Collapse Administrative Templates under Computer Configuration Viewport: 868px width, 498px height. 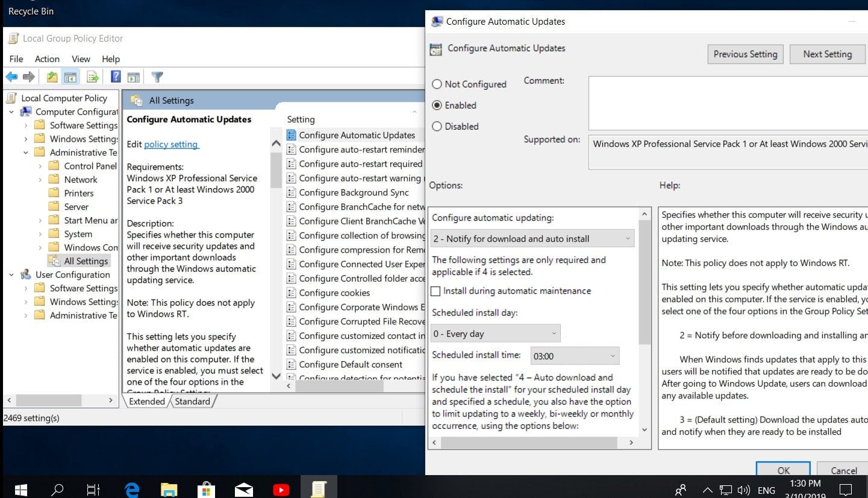(x=26, y=153)
